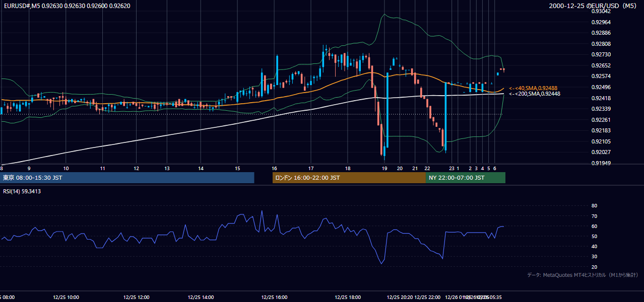
Task: Click the bottom time label 12/25 16:00
Action: (275, 297)
